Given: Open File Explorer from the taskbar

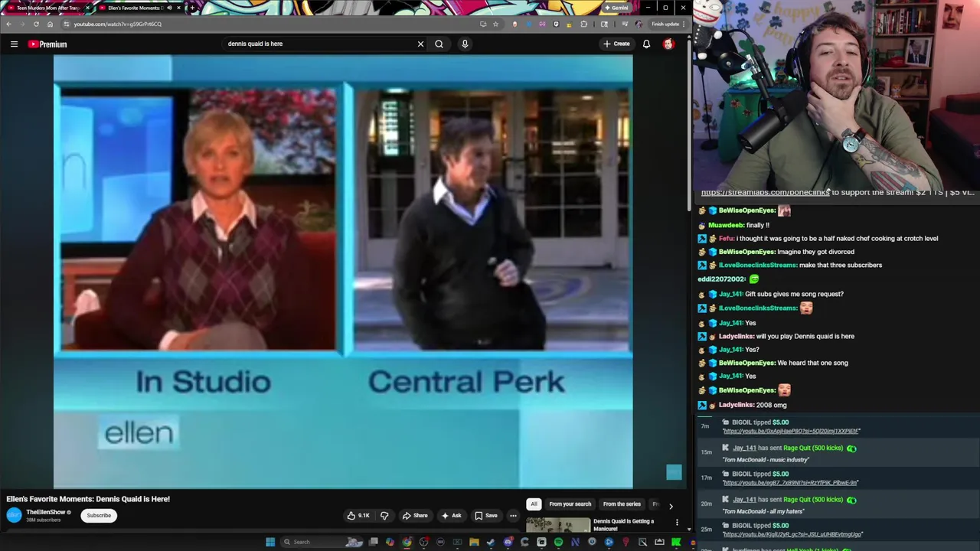Looking at the screenshot, I should (474, 542).
